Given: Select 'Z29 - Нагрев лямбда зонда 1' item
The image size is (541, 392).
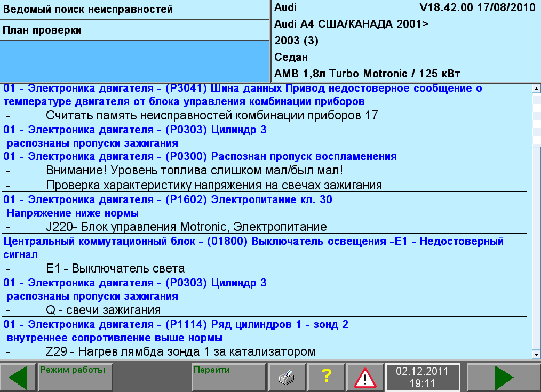Looking at the screenshot, I should [180, 351].
